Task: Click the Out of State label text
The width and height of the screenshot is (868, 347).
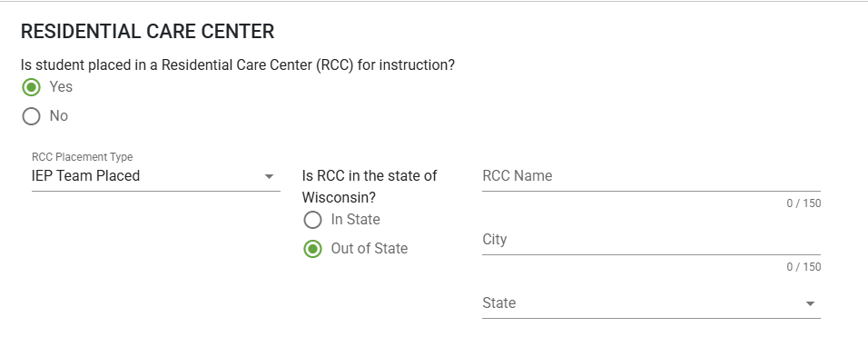Action: pos(370,249)
